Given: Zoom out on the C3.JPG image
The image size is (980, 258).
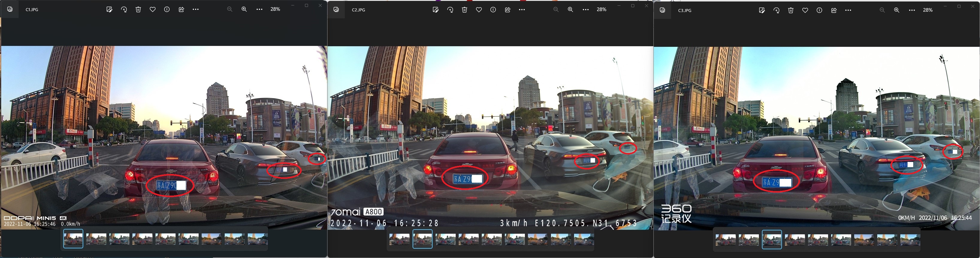Looking at the screenshot, I should point(882,10).
